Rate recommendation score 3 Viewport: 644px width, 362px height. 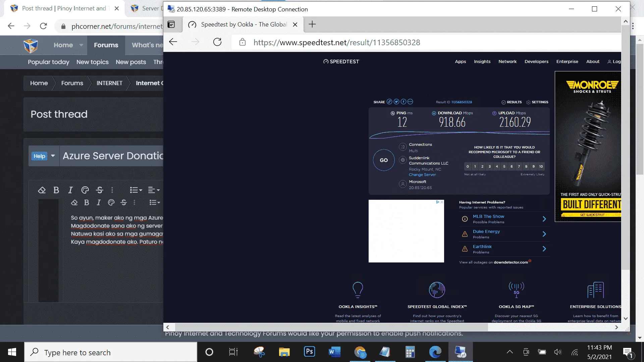coord(490,166)
